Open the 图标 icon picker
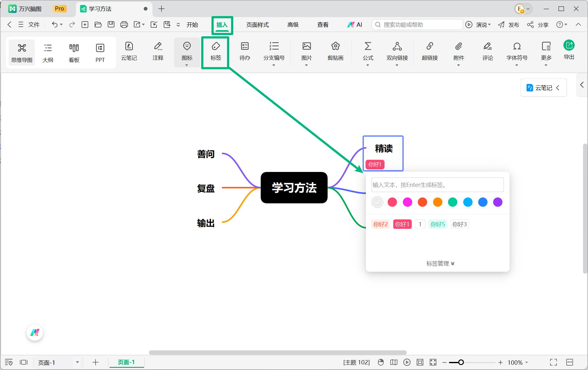588x370 pixels. pos(187,52)
